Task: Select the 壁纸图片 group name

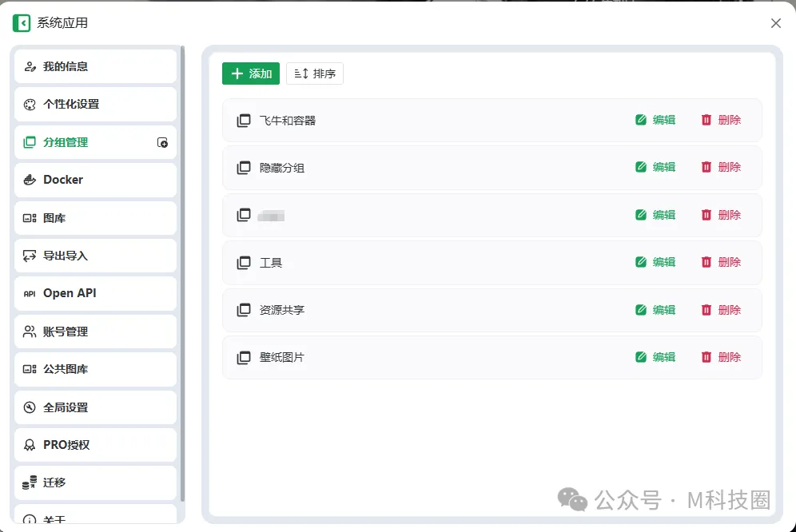Action: [282, 357]
